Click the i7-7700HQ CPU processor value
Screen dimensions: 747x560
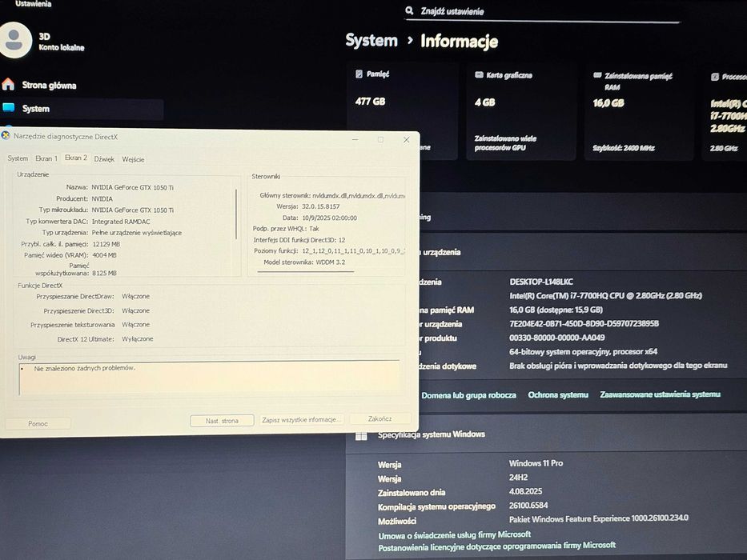point(605,296)
